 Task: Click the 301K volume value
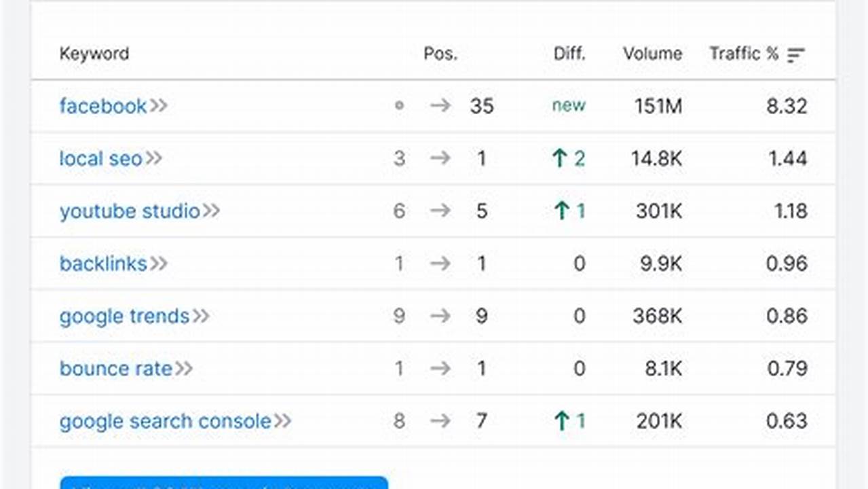pyautogui.click(x=659, y=211)
